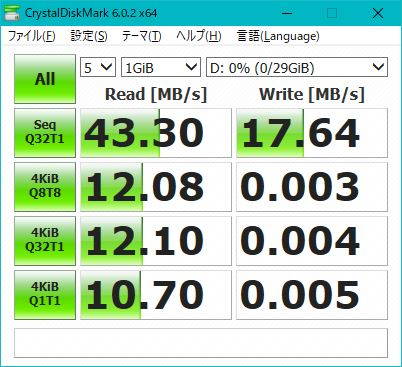Viewport: 402px width, 367px height.
Task: Click the Seq read result 43.30
Action: (x=156, y=133)
